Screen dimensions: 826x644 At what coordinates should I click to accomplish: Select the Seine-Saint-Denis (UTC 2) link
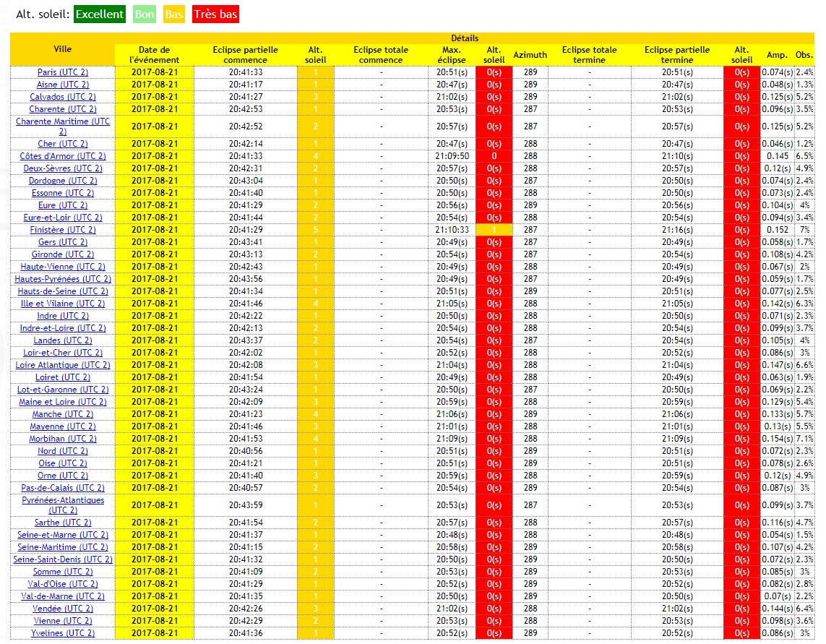[x=63, y=559]
